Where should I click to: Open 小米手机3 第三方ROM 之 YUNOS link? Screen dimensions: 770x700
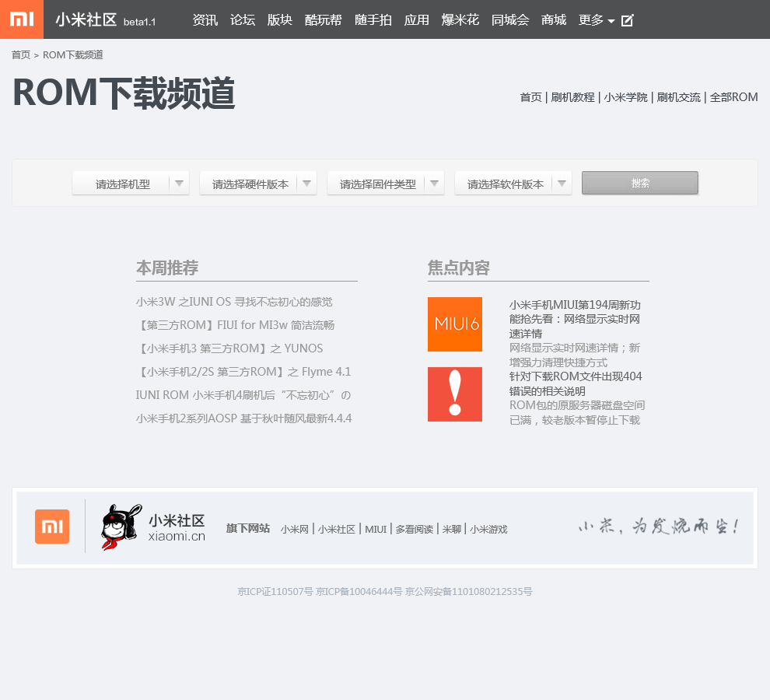(x=229, y=348)
